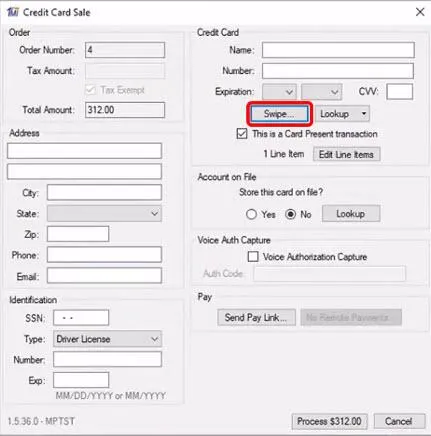Click the Process $312.00 button
The height and width of the screenshot is (436, 431).
pos(329,421)
